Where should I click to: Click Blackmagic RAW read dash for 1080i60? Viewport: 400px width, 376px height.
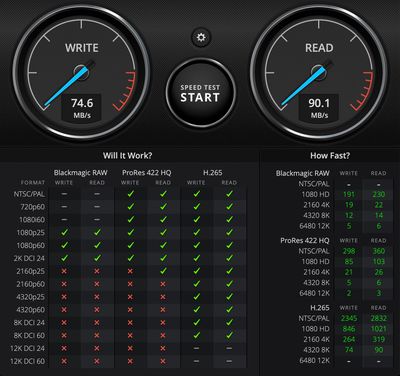[97, 219]
